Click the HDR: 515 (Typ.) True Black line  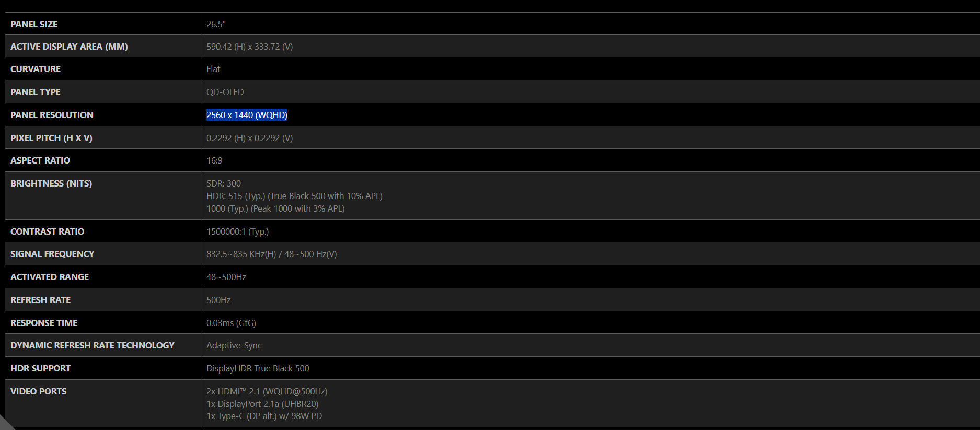(x=294, y=196)
